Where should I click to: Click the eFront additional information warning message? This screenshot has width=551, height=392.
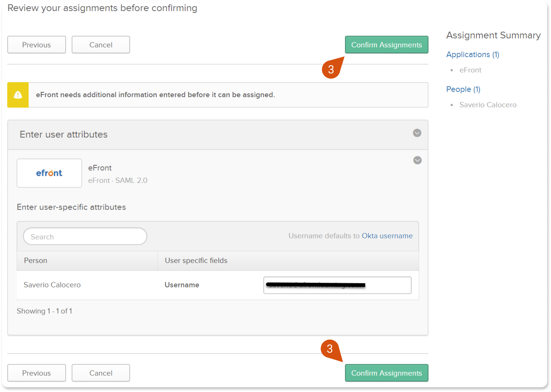(x=156, y=95)
